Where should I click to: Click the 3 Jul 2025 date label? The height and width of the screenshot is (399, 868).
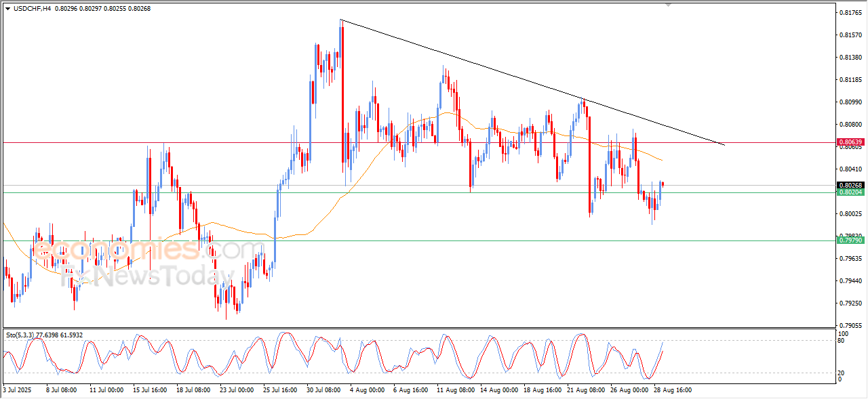(16, 391)
